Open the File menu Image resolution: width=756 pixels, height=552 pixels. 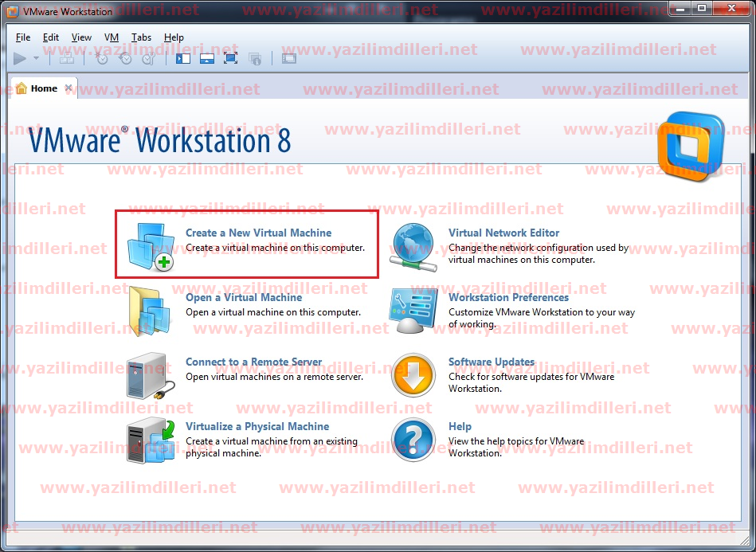[23, 37]
